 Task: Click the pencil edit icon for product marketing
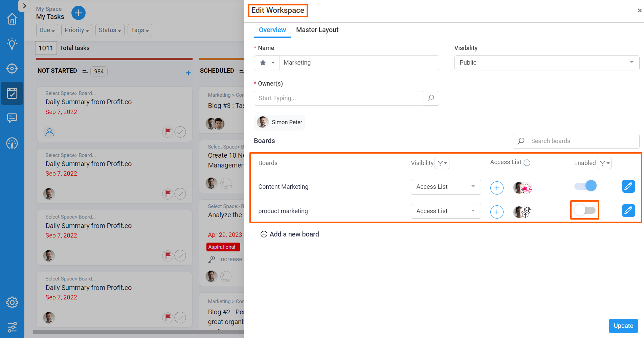tap(628, 210)
